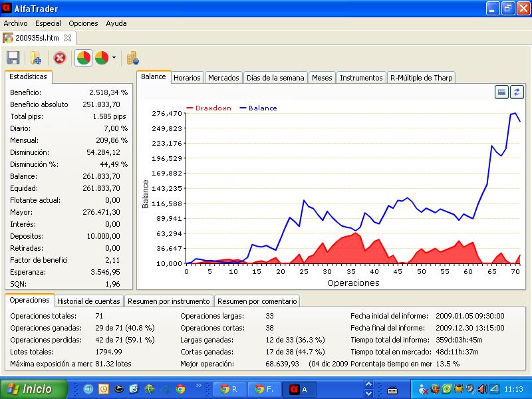This screenshot has width=532, height=399.
Task: Click the Inicio start button
Action: coord(33,389)
